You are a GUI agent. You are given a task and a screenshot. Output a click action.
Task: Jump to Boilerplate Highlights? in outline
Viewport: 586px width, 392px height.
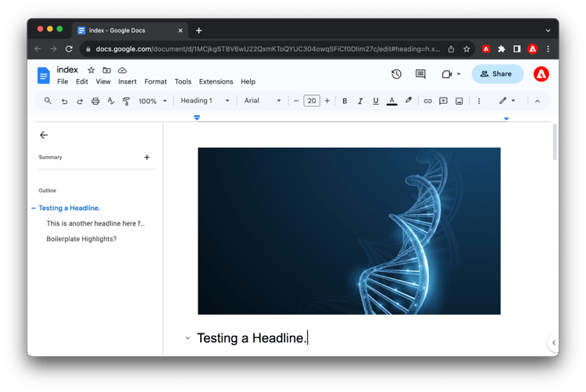[x=81, y=239]
